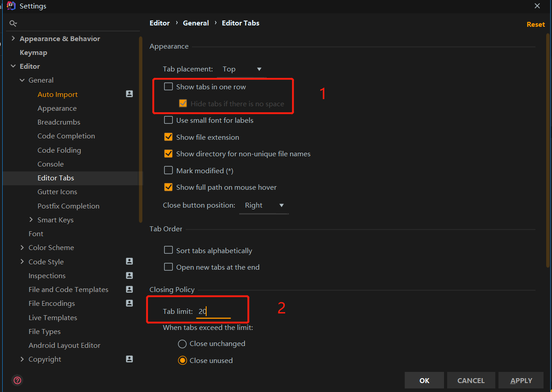The height and width of the screenshot is (392, 552).
Task: Enable Mark modified (*) option
Action: pos(168,171)
